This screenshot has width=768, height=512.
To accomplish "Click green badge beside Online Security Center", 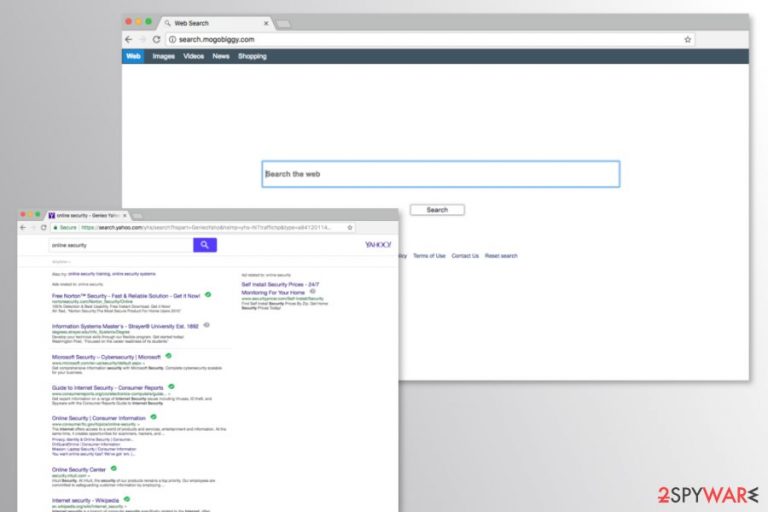I will tap(114, 468).
